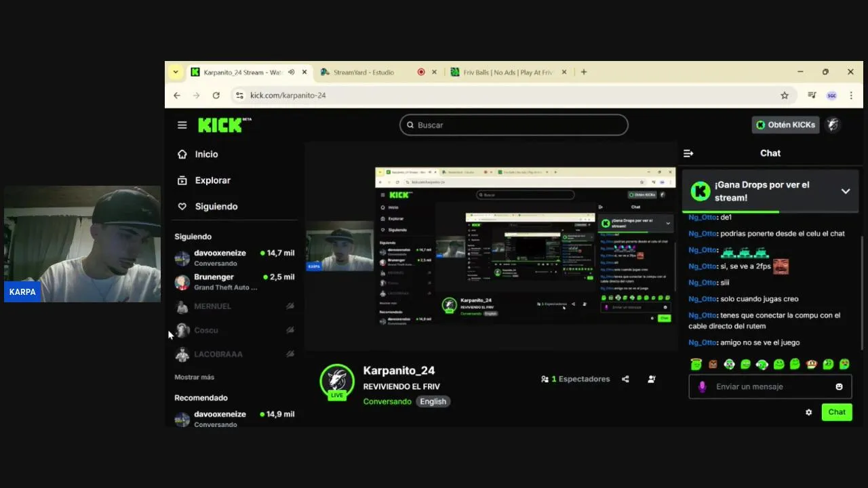This screenshot has width=868, height=488.
Task: Insert the brown box emote
Action: tap(713, 365)
